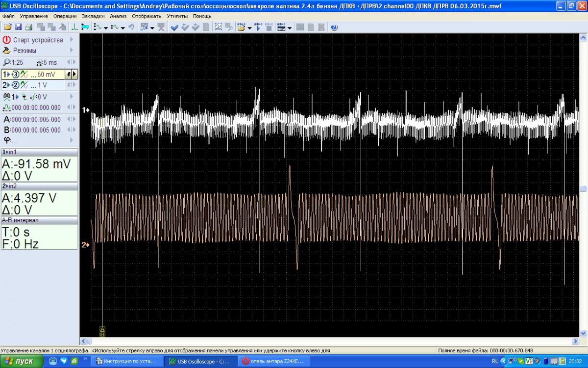Screen dimensions: 588x368
Task: Click the Режимы tools icon
Action: (x=6, y=50)
